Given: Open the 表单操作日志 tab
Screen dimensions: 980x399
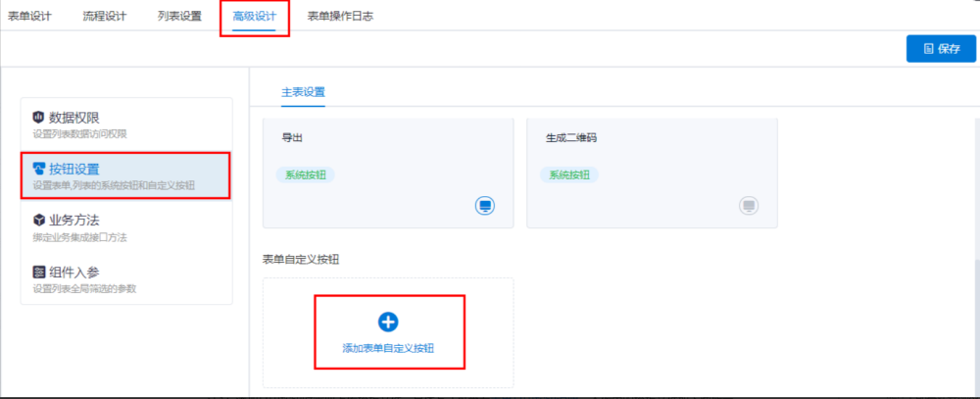Looking at the screenshot, I should 340,17.
